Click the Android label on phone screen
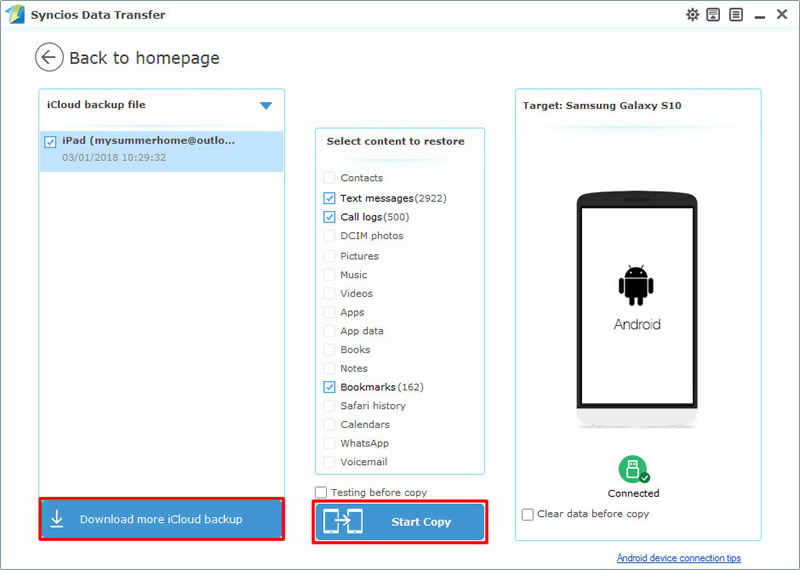Viewport: 800px width, 570px height. click(x=637, y=325)
